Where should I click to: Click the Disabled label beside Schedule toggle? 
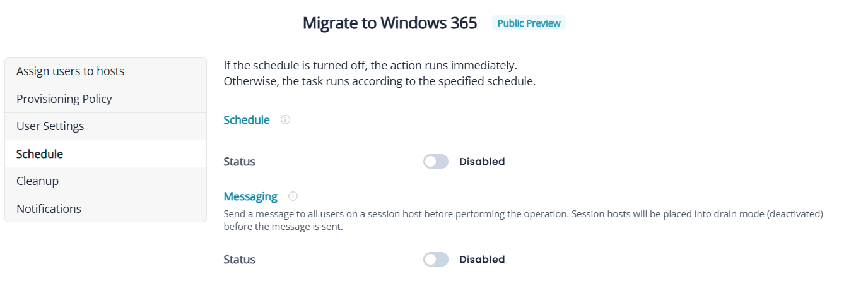coord(482,162)
